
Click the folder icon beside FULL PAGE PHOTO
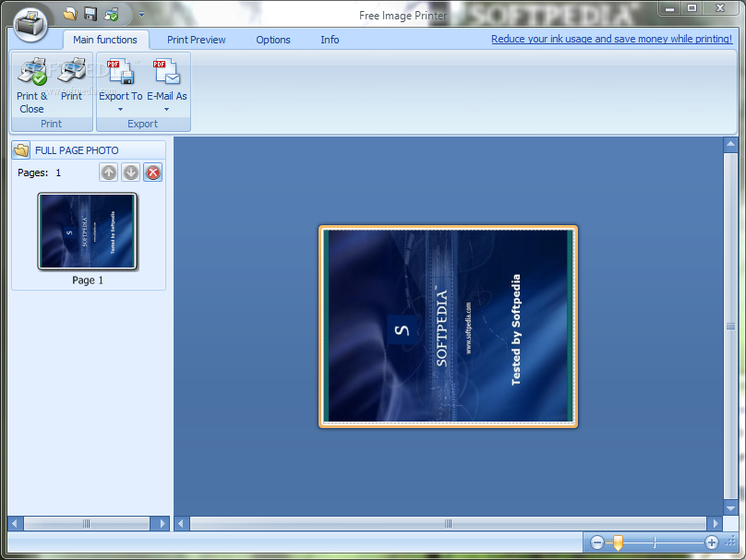click(21, 150)
